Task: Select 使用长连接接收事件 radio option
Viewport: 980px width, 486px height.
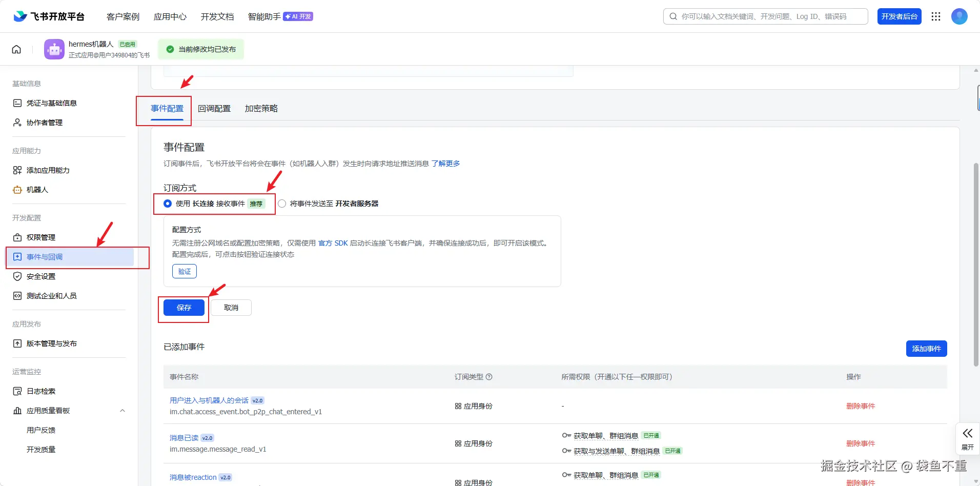Action: pos(168,204)
